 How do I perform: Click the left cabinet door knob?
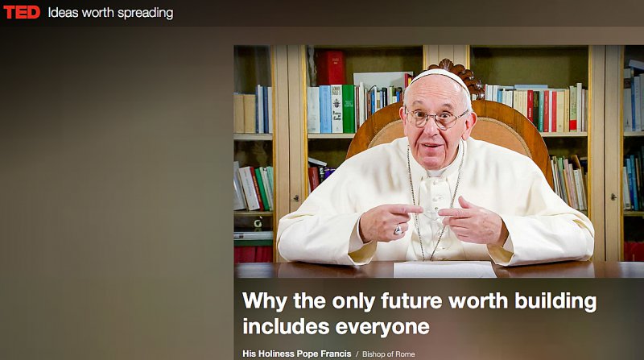(295, 198)
